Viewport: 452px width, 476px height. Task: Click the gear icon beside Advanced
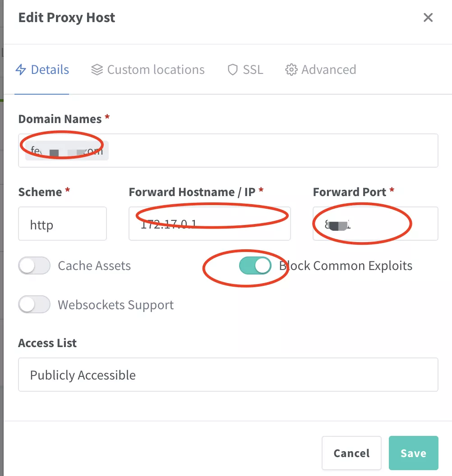(x=291, y=70)
